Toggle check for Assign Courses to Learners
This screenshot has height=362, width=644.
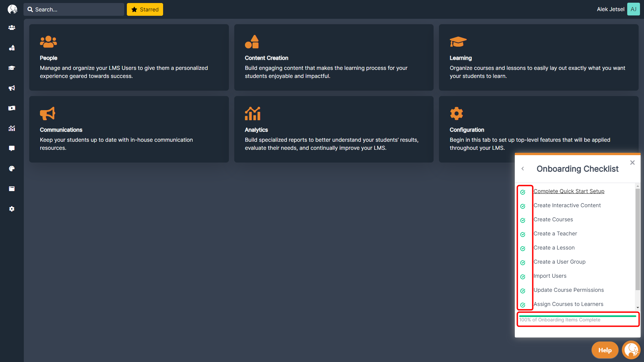523,305
